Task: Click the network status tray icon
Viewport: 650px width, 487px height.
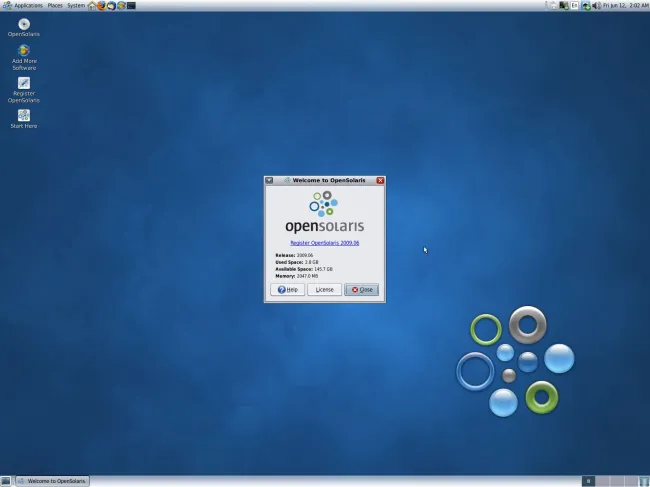Action: pos(586,5)
